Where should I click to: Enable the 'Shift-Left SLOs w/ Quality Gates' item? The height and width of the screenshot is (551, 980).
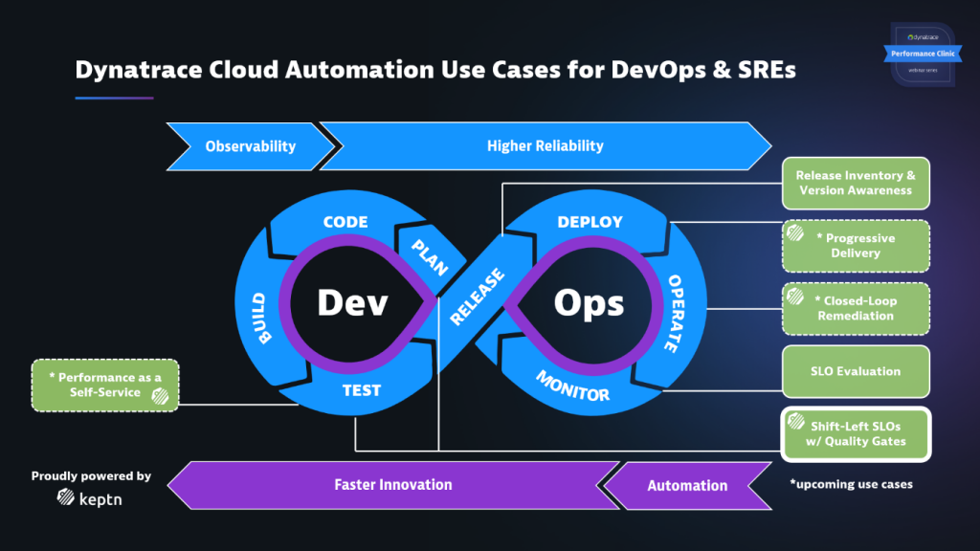(856, 433)
